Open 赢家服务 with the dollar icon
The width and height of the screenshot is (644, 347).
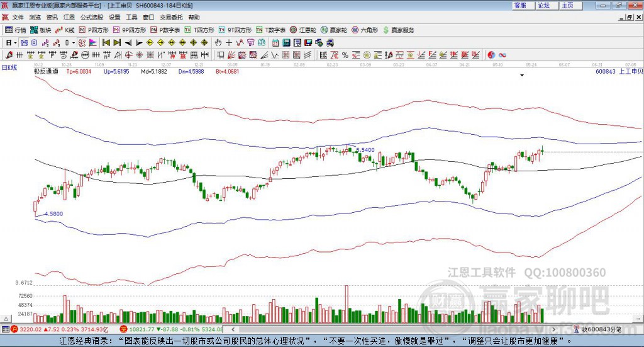(x=398, y=30)
